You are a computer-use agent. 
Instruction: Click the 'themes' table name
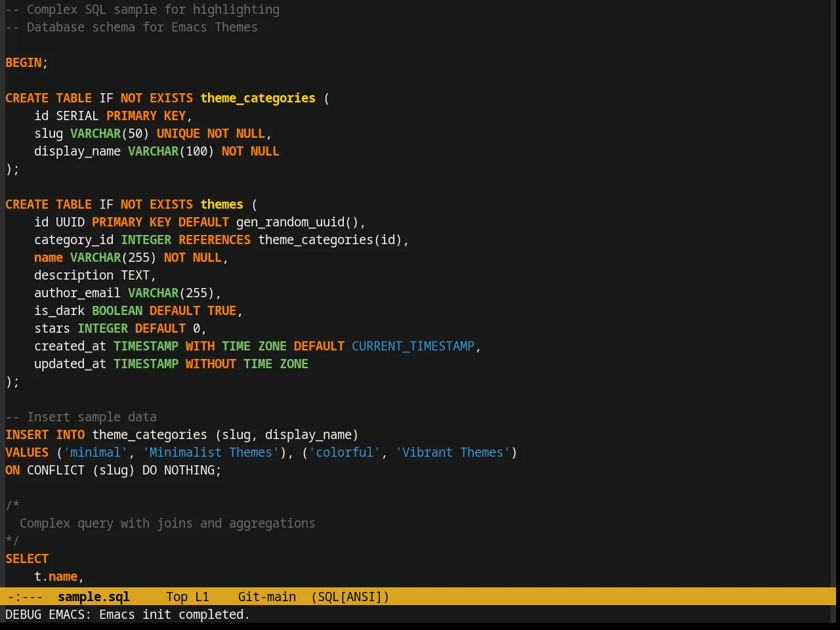pos(222,204)
